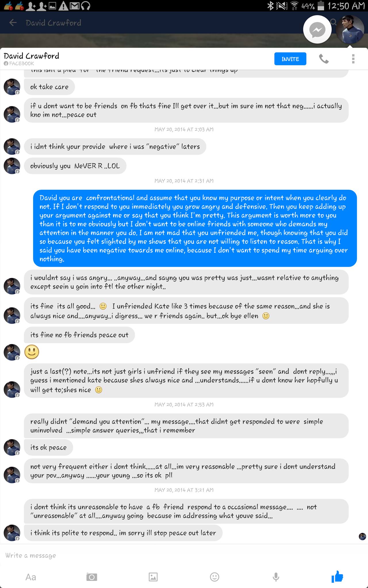Start a voice call with phone icon
This screenshot has width=368, height=588.
tap(324, 59)
